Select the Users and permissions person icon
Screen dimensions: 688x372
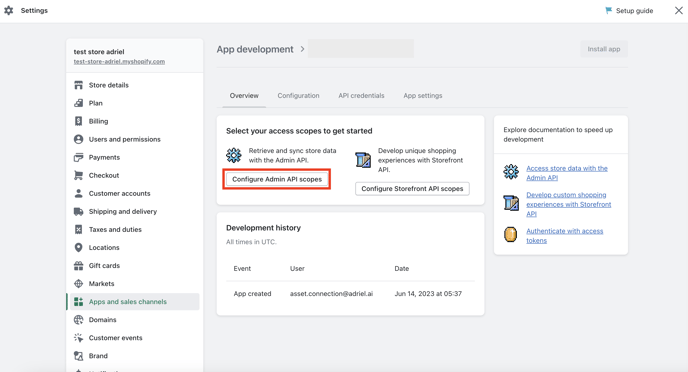[79, 139]
